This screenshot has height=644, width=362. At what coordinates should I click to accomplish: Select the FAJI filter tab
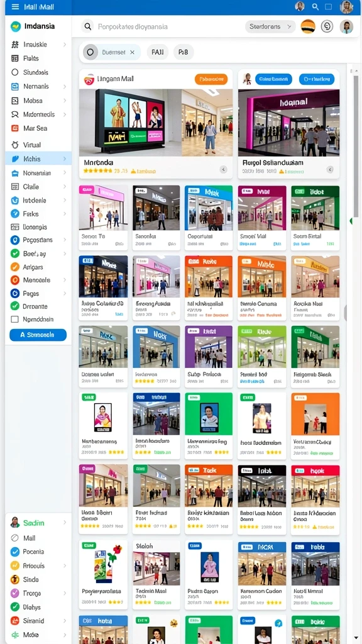[157, 52]
